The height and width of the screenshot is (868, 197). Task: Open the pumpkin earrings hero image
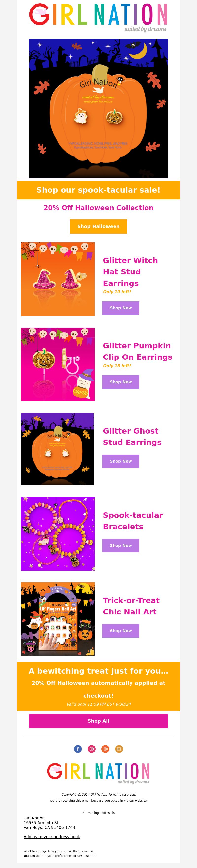point(98,108)
